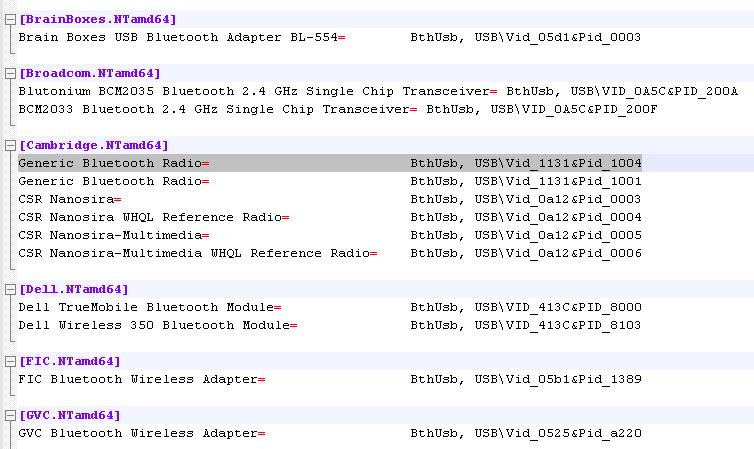Click the USB\Vid_1131&Pid_1004 value
The image size is (754, 449).
(x=558, y=163)
